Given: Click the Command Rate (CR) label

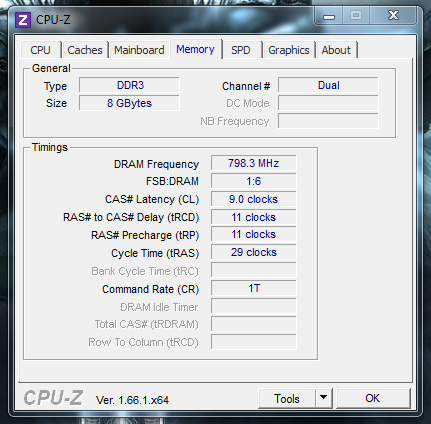Looking at the screenshot, I should click(151, 289).
